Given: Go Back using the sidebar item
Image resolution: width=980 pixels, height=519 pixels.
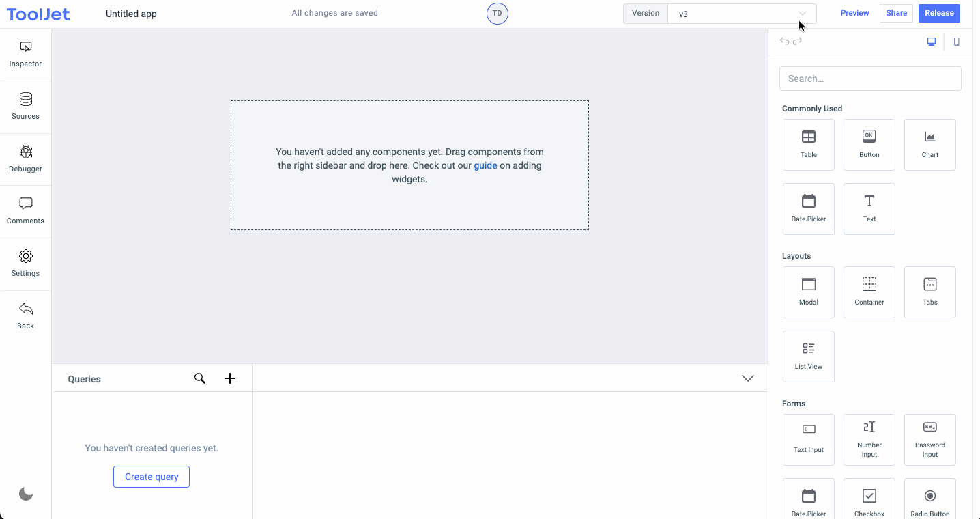Looking at the screenshot, I should click(25, 315).
